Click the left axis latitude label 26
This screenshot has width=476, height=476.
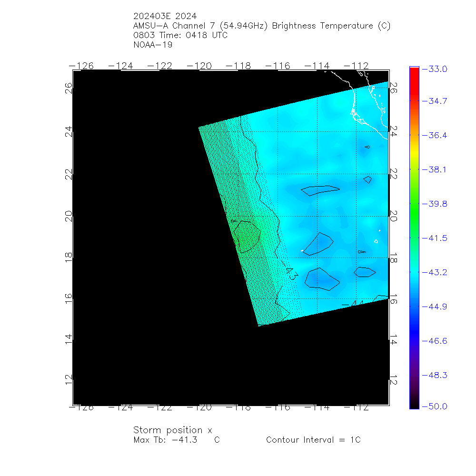pyautogui.click(x=69, y=88)
